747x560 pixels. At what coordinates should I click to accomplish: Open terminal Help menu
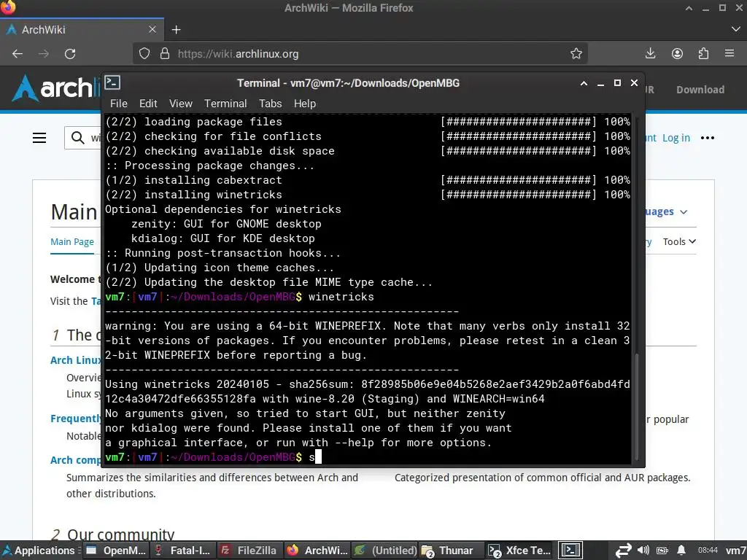point(305,104)
